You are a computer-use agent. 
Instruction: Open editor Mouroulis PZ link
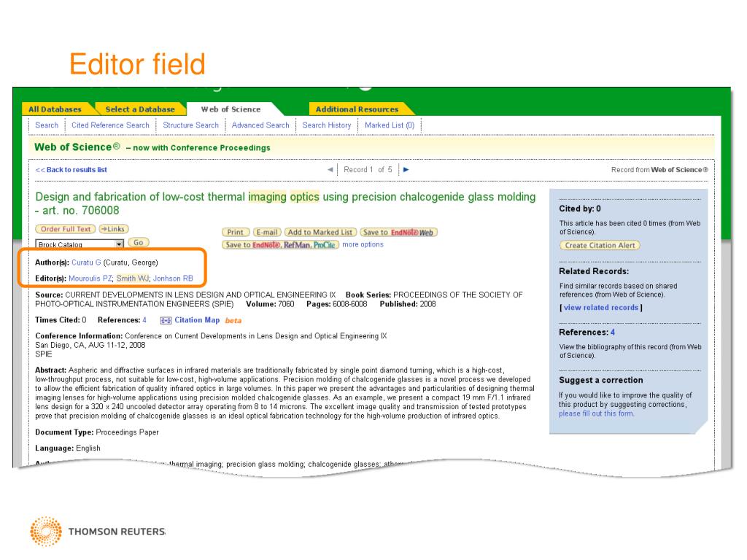point(90,279)
